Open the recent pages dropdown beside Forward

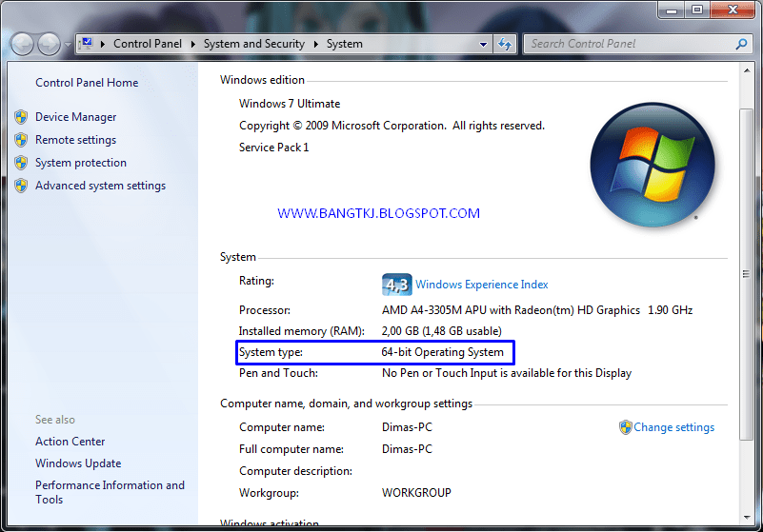coord(68,45)
